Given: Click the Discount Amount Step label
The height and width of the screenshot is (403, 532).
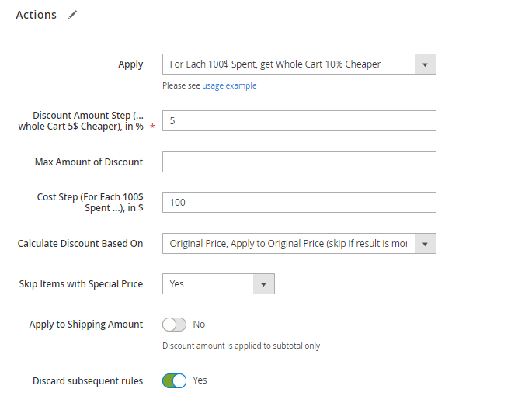Looking at the screenshot, I should coord(81,120).
